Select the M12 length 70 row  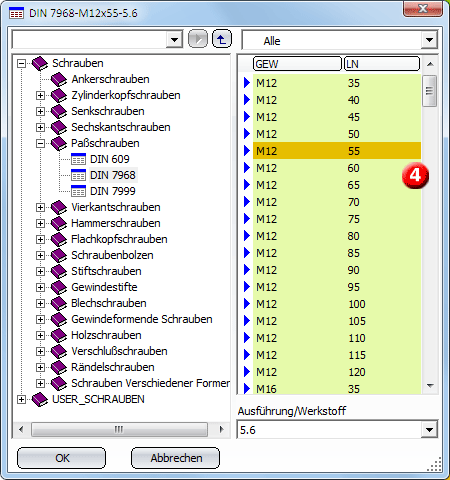(x=337, y=202)
